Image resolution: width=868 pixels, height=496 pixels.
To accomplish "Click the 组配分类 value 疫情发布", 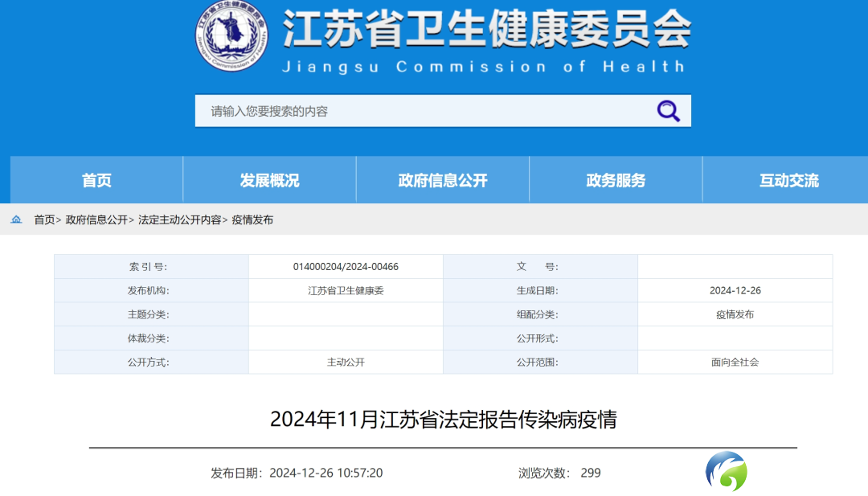I will (735, 314).
